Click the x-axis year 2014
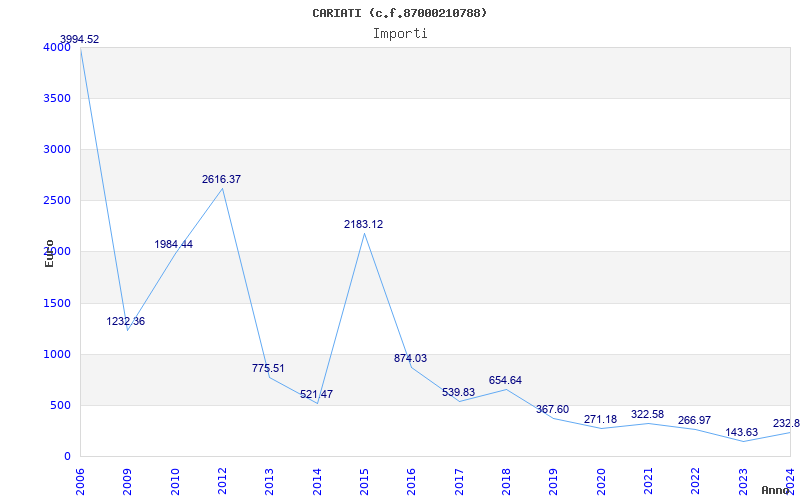 click(x=317, y=481)
